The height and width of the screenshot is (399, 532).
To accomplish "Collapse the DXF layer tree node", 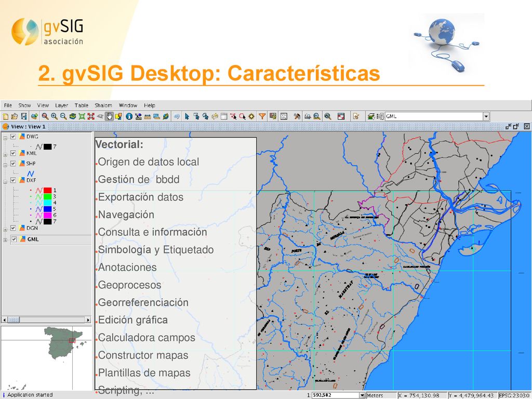I will 5,181.
